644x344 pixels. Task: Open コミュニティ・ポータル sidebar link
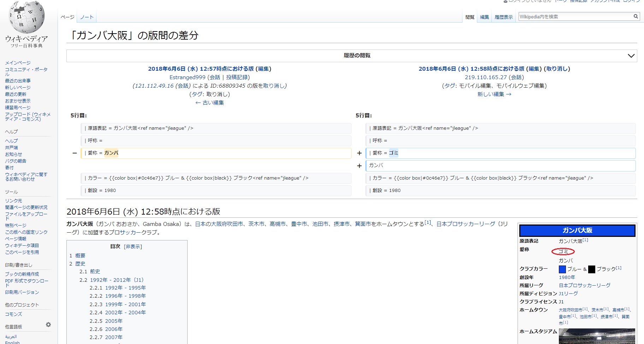tap(26, 71)
